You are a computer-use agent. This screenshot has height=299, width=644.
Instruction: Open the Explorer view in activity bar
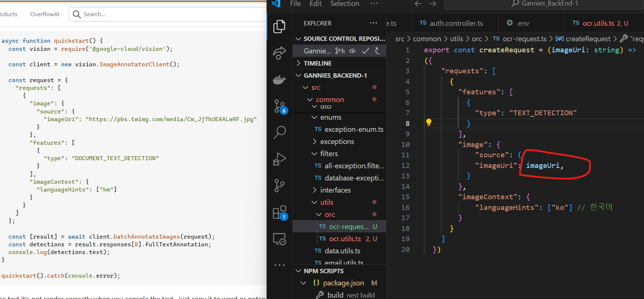[x=280, y=27]
